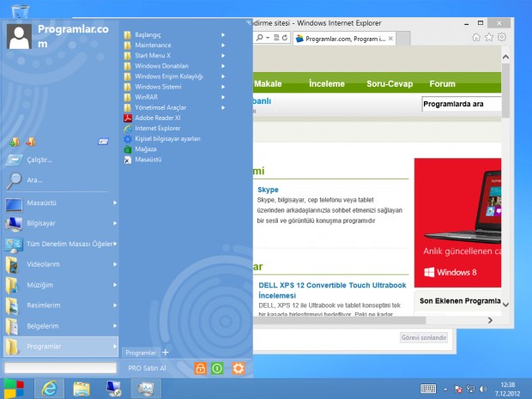
Task: Click the orange lock icon in Start menu
Action: (x=199, y=368)
